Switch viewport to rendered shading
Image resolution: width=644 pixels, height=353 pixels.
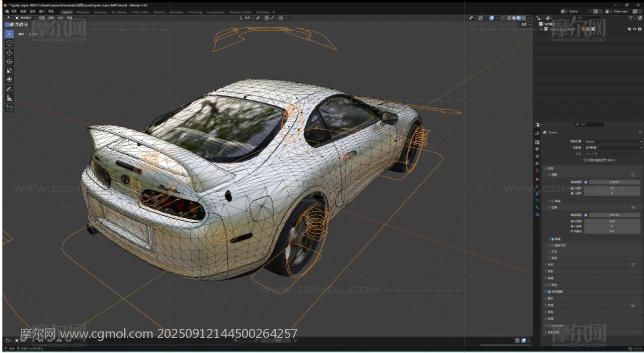[524, 18]
